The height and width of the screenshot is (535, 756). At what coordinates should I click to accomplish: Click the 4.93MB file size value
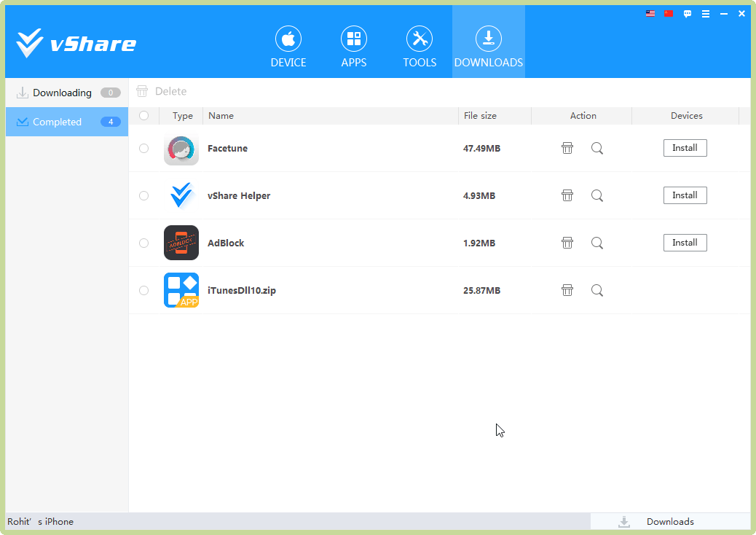click(479, 195)
